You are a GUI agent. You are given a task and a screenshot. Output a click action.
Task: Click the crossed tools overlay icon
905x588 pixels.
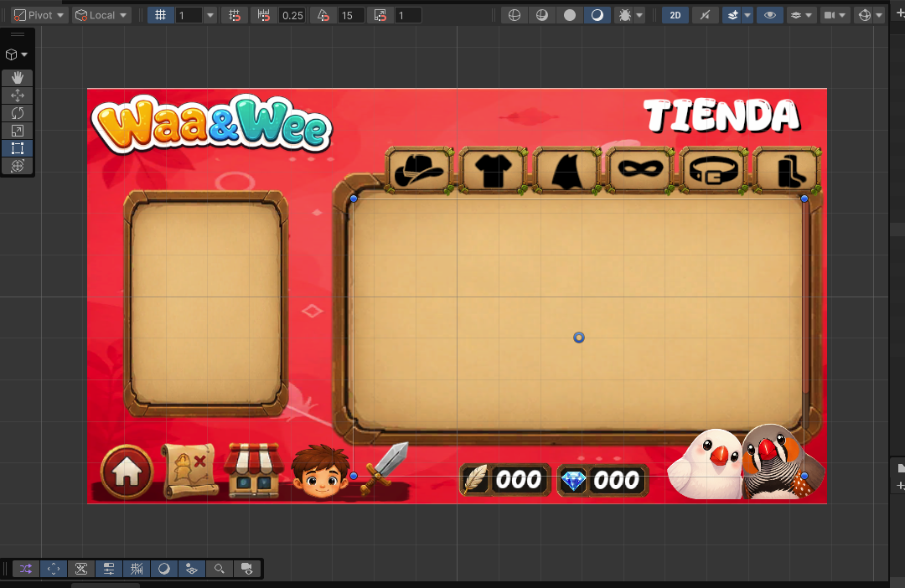[80, 569]
